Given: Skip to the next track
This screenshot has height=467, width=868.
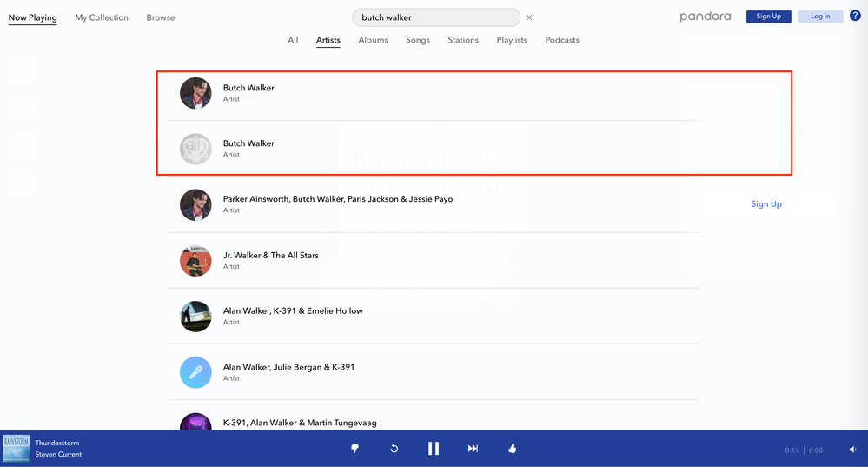Looking at the screenshot, I should point(473,449).
